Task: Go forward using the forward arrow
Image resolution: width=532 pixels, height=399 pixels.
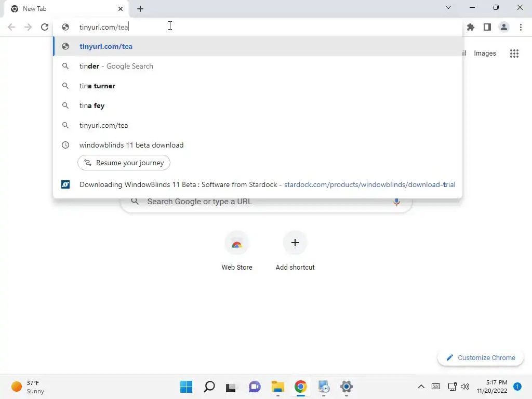Action: pyautogui.click(x=28, y=27)
